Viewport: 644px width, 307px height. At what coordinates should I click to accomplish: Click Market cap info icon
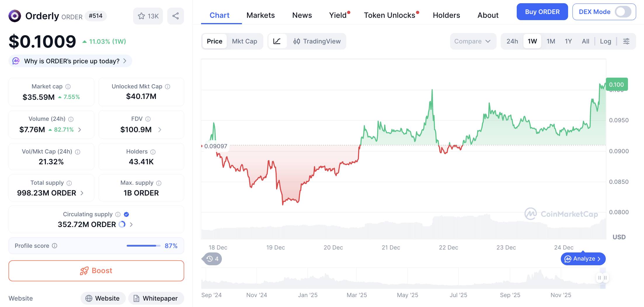click(x=68, y=87)
